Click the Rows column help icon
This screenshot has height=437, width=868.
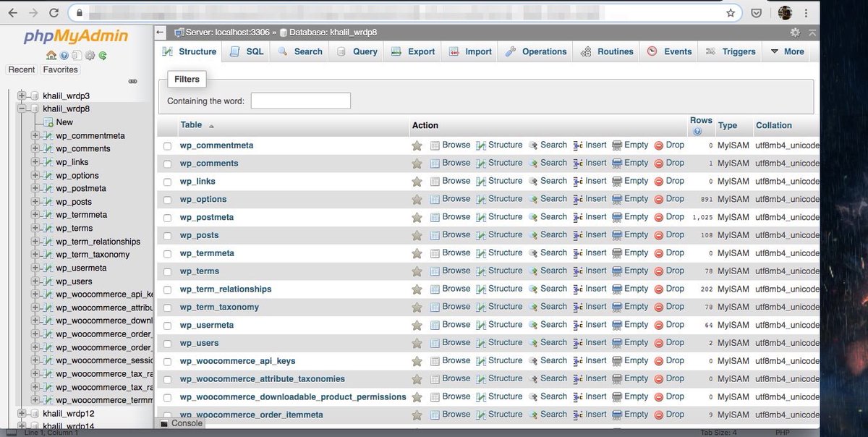click(x=697, y=132)
